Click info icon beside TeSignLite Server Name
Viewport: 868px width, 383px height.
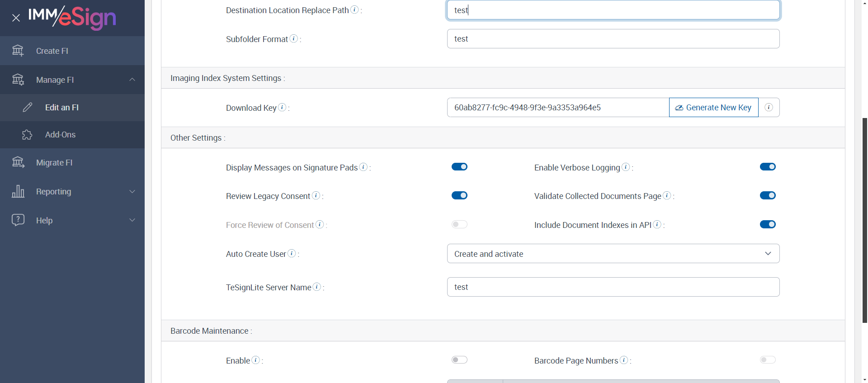tap(317, 287)
